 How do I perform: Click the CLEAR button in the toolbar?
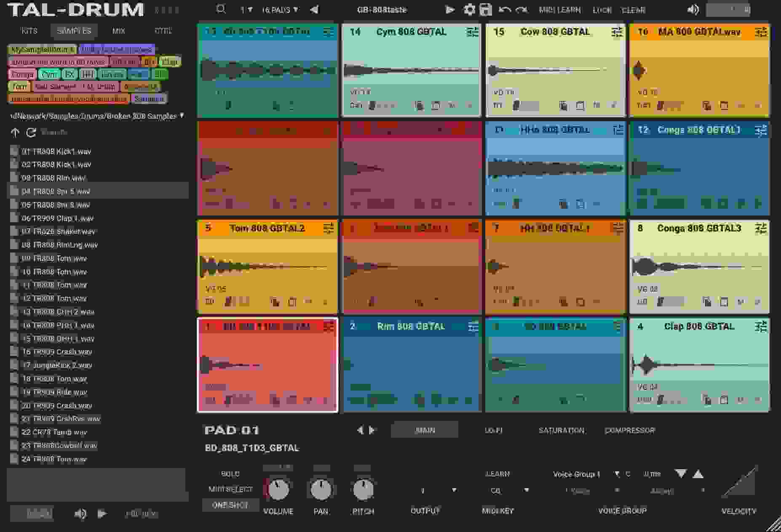click(x=634, y=10)
